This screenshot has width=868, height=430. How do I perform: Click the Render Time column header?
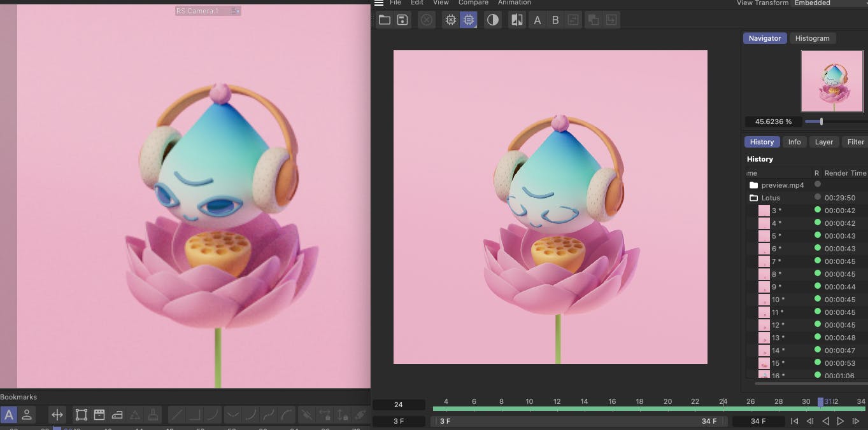coord(845,173)
